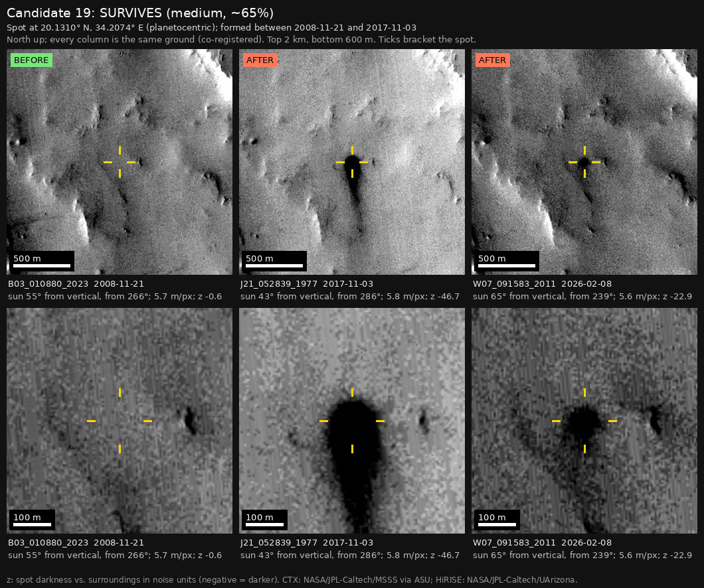Open the bottom 600 m B03_010880_2023 close-up
704x588 pixels.
(x=120, y=421)
